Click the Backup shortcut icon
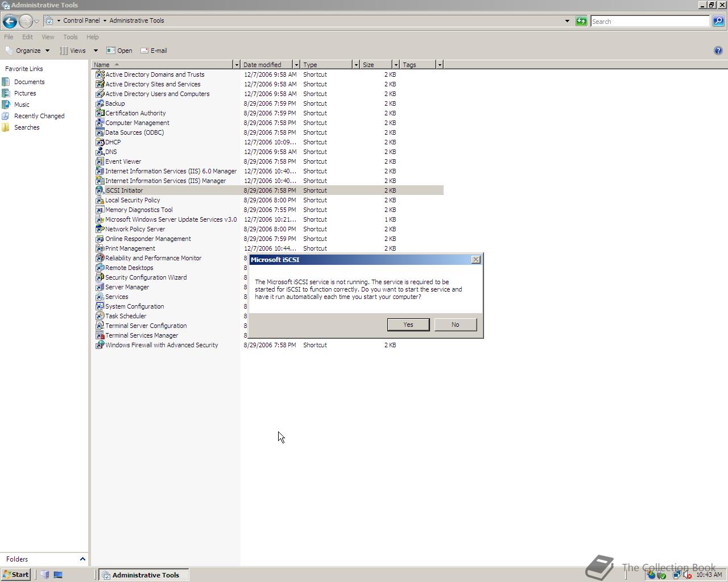This screenshot has height=582, width=728. (x=100, y=103)
